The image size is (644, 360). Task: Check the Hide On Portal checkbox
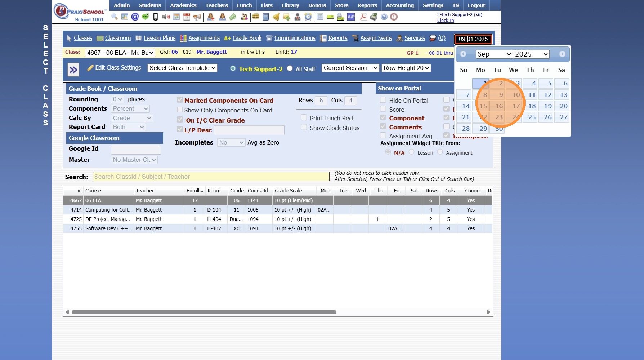(x=383, y=100)
